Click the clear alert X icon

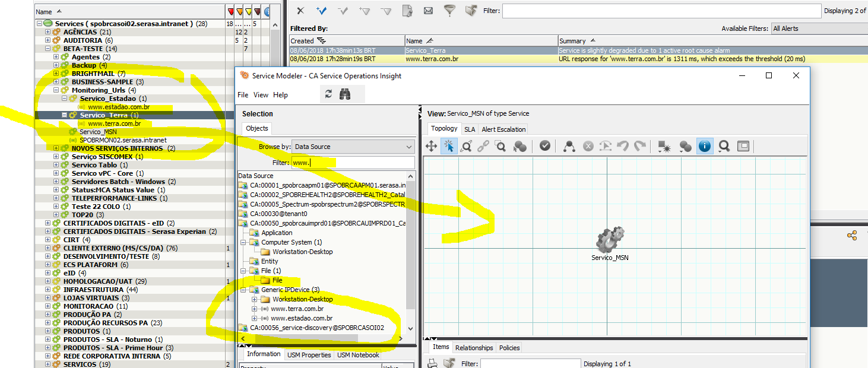pyautogui.click(x=300, y=10)
